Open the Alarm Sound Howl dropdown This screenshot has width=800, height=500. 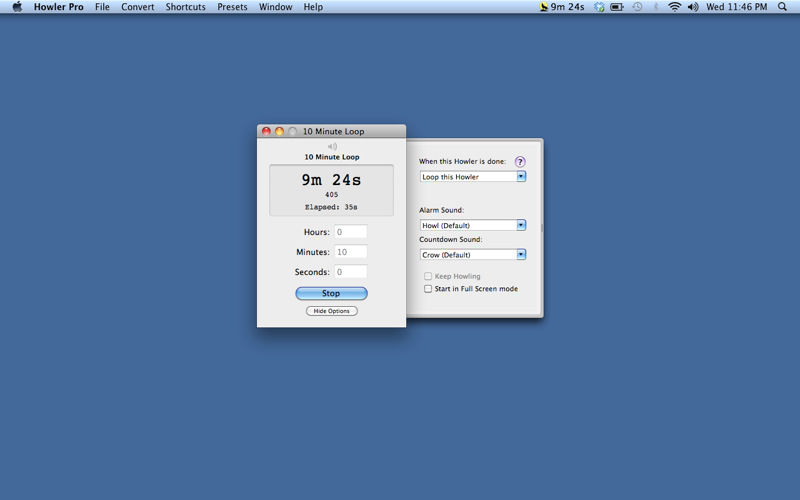[x=472, y=225]
